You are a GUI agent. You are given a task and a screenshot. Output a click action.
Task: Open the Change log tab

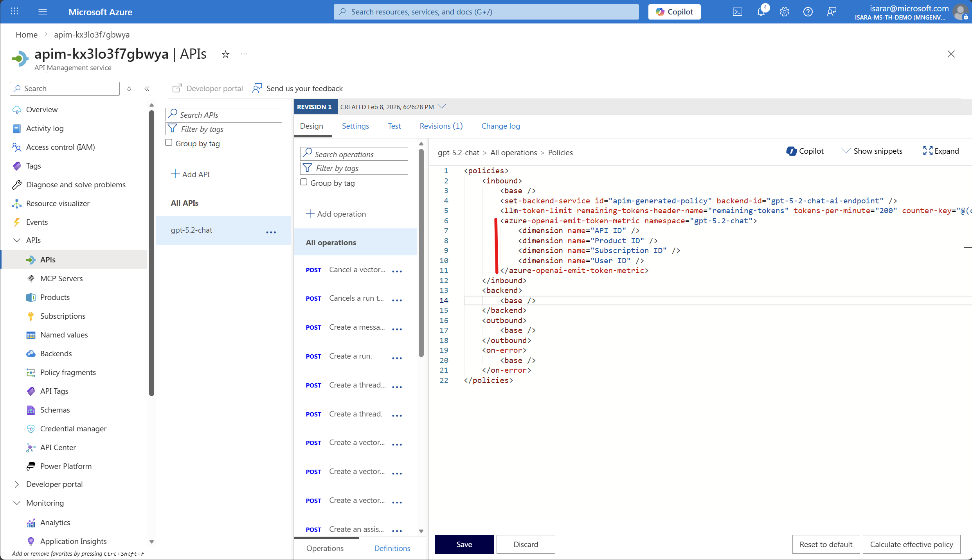500,126
